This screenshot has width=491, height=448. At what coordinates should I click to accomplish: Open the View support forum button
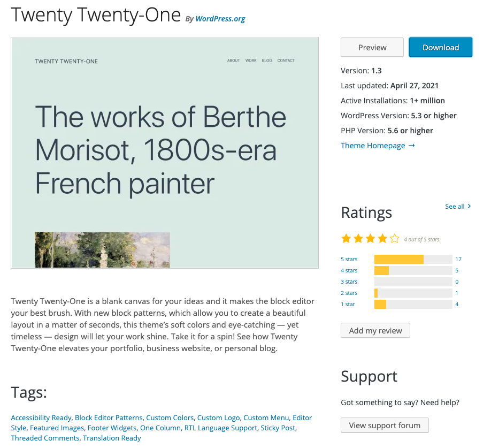[x=385, y=425]
